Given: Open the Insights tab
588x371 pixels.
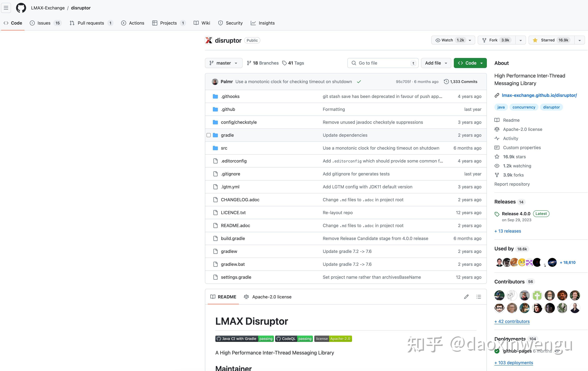Looking at the screenshot, I should (263, 23).
